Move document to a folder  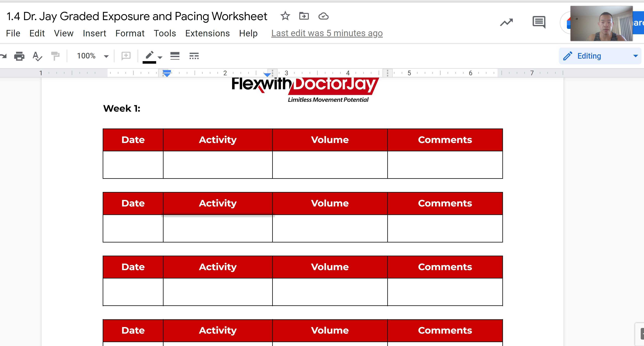click(304, 16)
